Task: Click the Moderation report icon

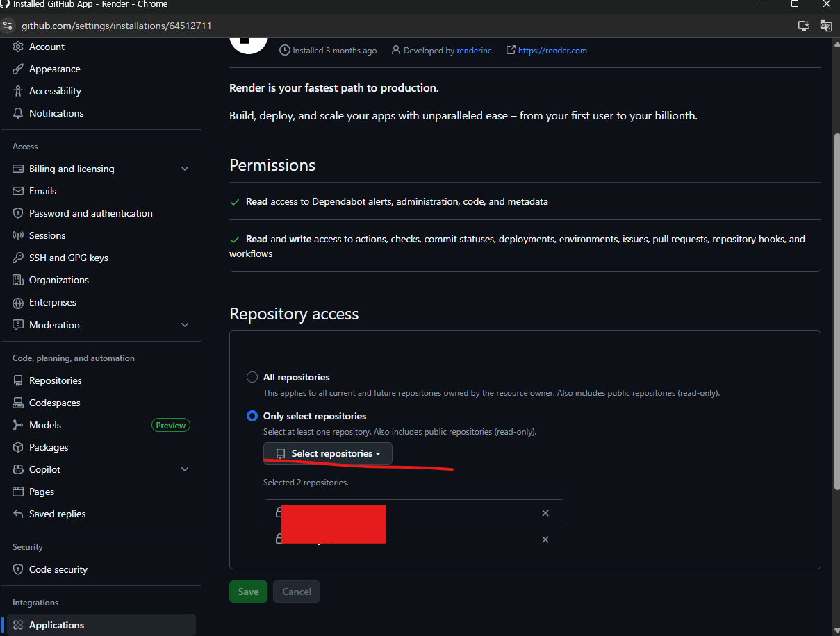Action: 18,325
